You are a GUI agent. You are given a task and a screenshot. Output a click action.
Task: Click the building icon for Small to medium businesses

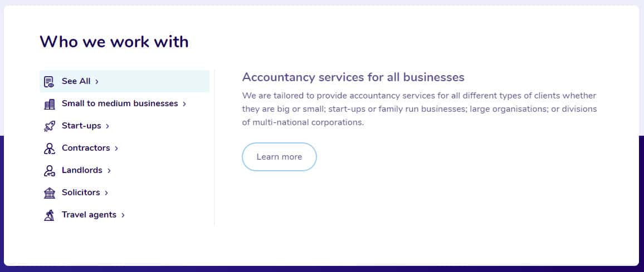pyautogui.click(x=49, y=104)
